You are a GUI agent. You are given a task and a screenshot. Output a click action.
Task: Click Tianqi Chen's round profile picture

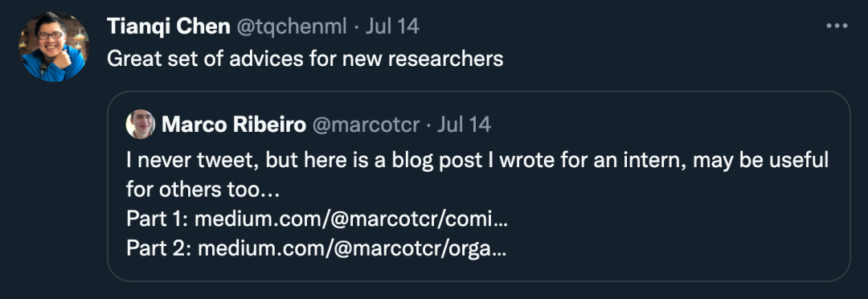coord(54,47)
